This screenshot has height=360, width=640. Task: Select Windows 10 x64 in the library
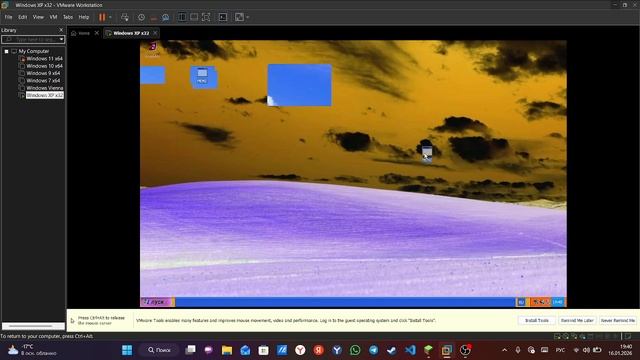[44, 66]
